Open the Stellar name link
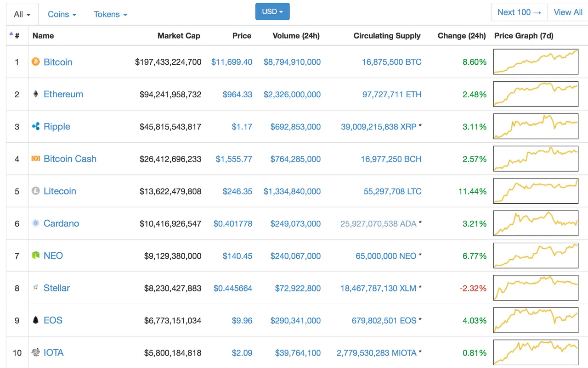This screenshot has height=368, width=588. point(57,288)
